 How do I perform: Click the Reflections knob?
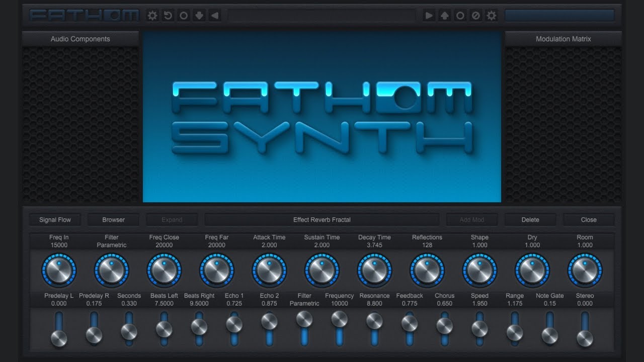pos(427,270)
